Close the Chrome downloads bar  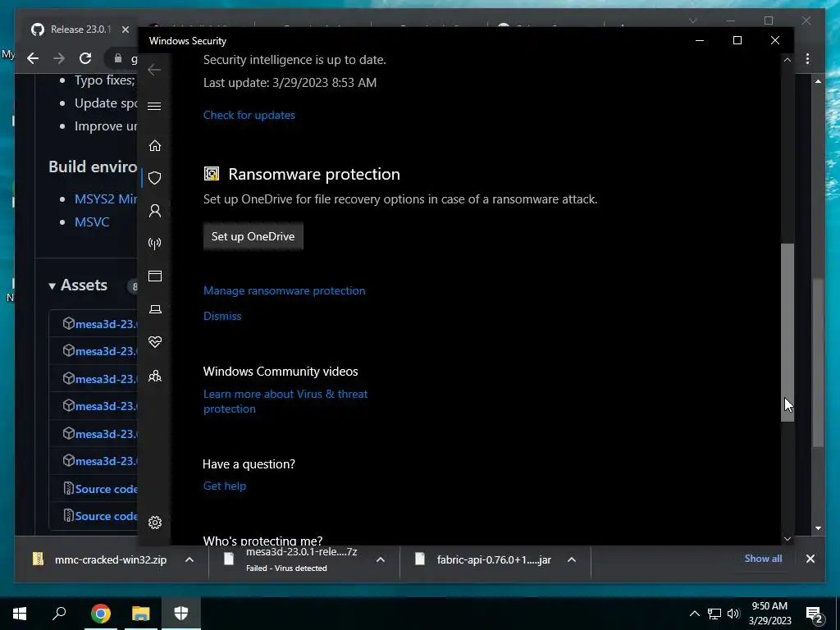[x=810, y=559]
